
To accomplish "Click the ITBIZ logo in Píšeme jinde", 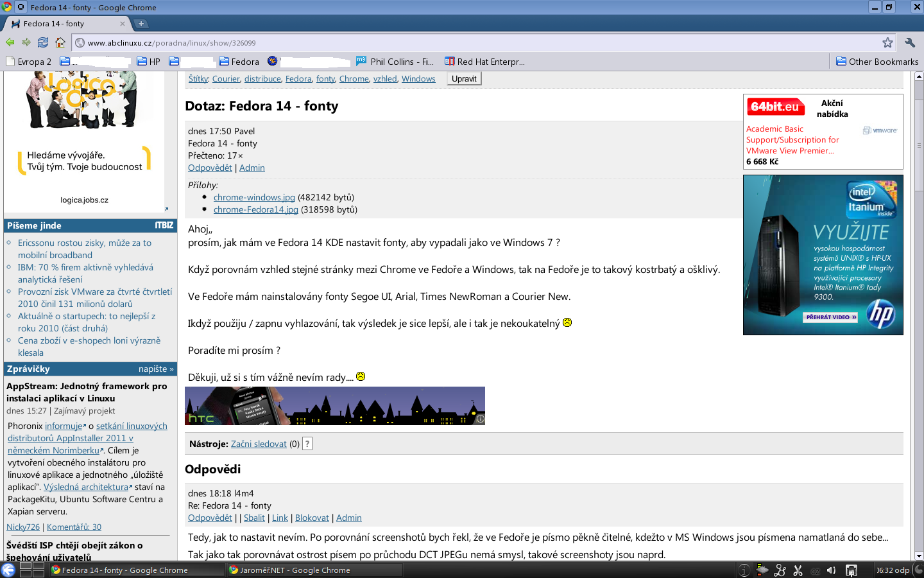I will [164, 225].
